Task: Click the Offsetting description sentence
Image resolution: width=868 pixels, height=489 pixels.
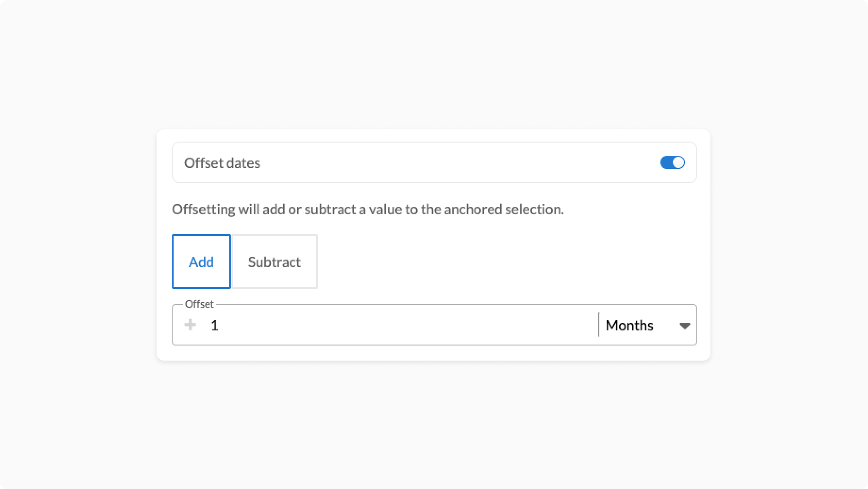Action: click(x=367, y=209)
